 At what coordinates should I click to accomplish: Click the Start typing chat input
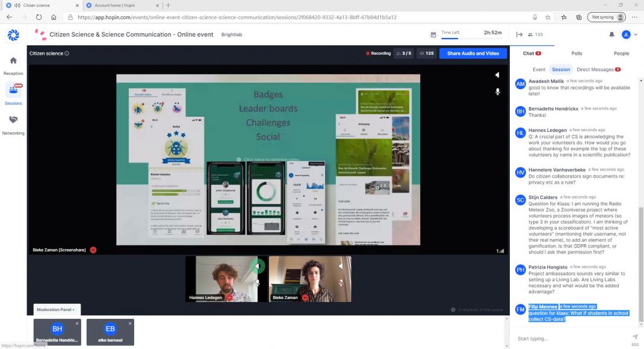coord(571,339)
